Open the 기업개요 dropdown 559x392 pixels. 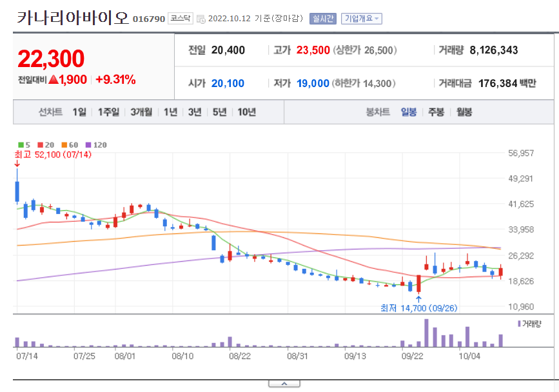point(362,19)
